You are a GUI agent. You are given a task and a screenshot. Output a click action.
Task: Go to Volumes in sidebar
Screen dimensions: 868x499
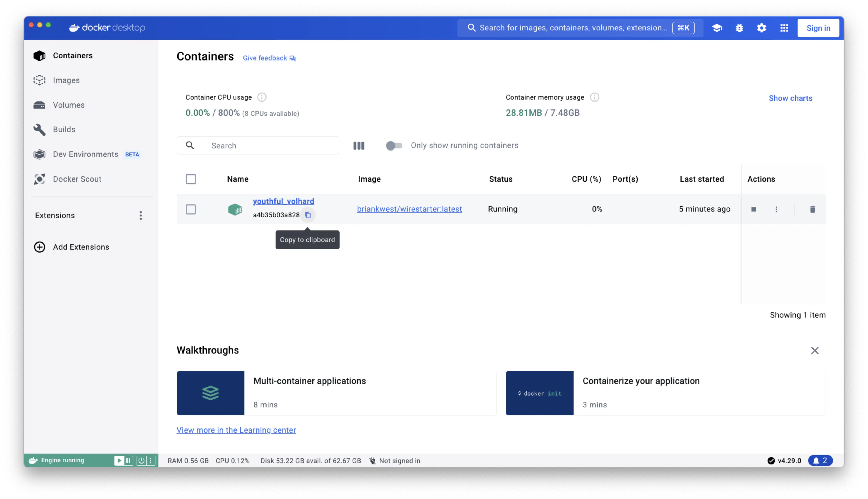[x=91, y=105]
